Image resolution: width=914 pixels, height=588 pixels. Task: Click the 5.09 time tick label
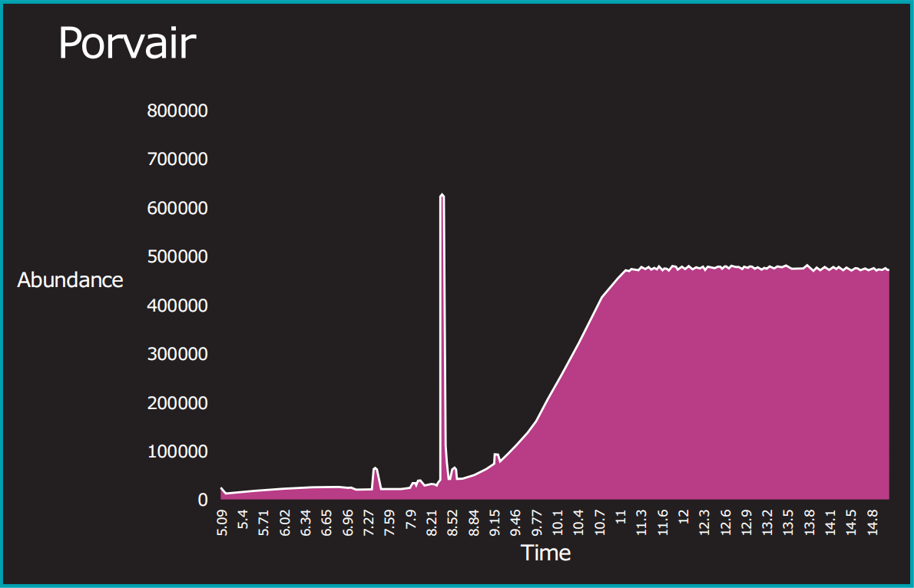click(x=221, y=523)
